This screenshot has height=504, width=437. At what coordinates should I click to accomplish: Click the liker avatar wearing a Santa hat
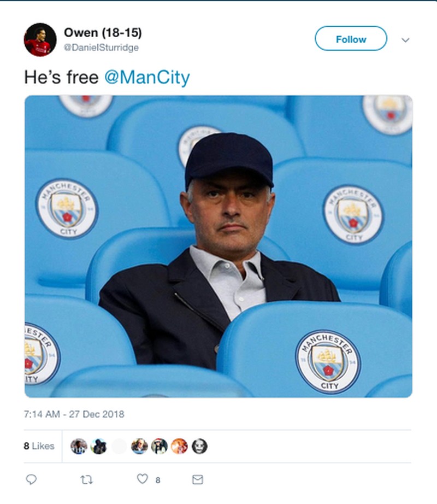[159, 446]
